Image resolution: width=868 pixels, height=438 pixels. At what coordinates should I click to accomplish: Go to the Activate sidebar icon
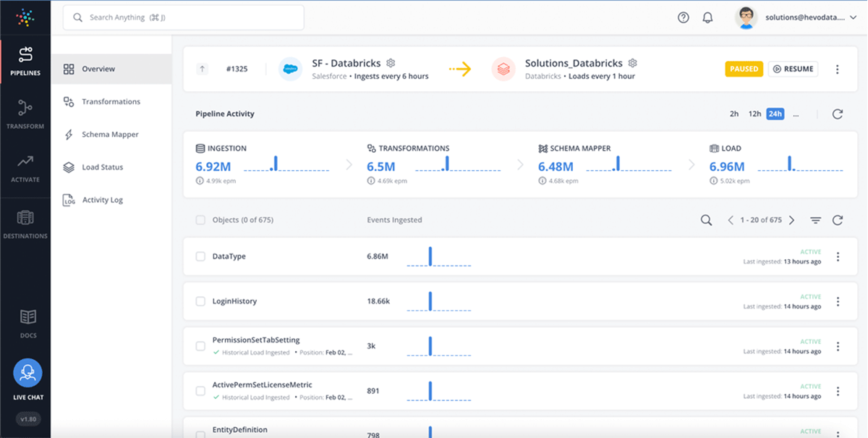25,167
